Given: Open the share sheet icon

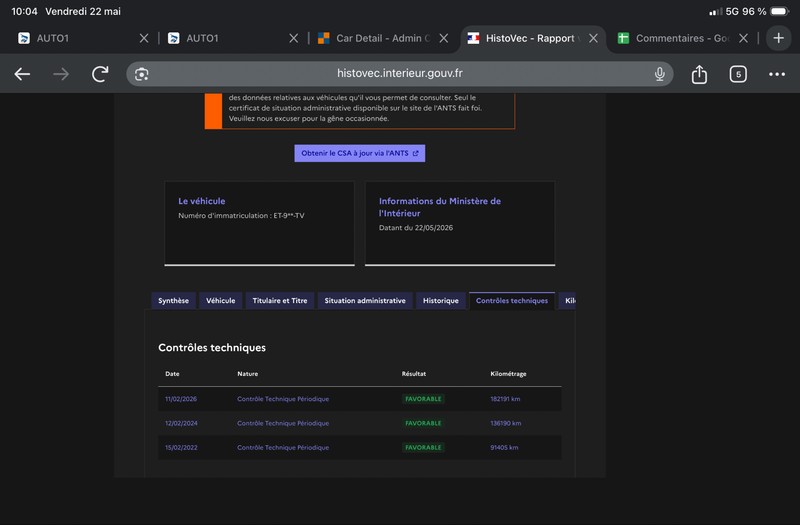Looking at the screenshot, I should pyautogui.click(x=699, y=74).
